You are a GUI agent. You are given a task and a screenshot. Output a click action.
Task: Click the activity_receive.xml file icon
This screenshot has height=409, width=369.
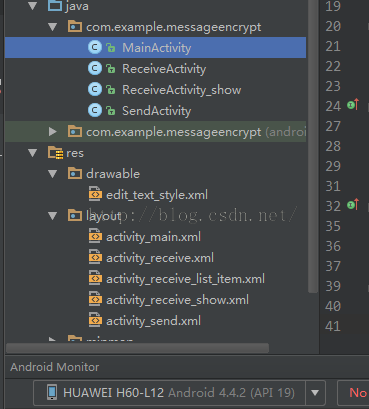tap(95, 257)
